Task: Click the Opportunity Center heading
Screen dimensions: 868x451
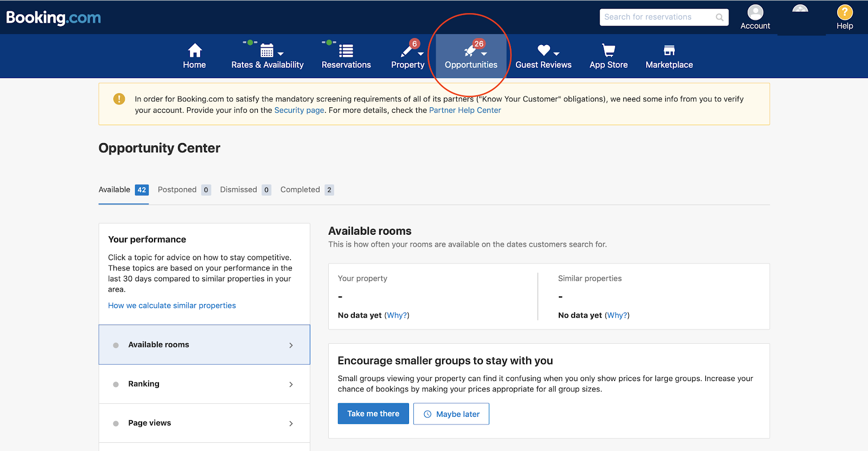Action: (x=159, y=148)
